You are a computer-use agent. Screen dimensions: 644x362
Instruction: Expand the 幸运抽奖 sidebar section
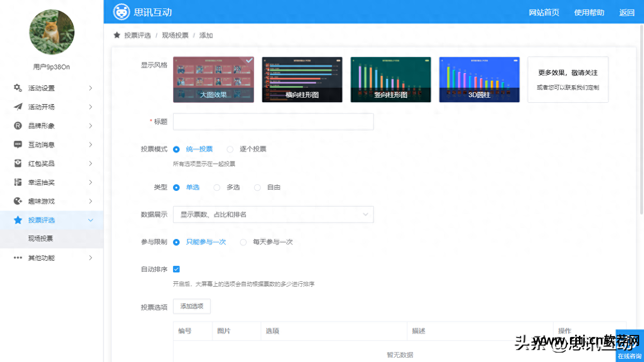coord(52,182)
